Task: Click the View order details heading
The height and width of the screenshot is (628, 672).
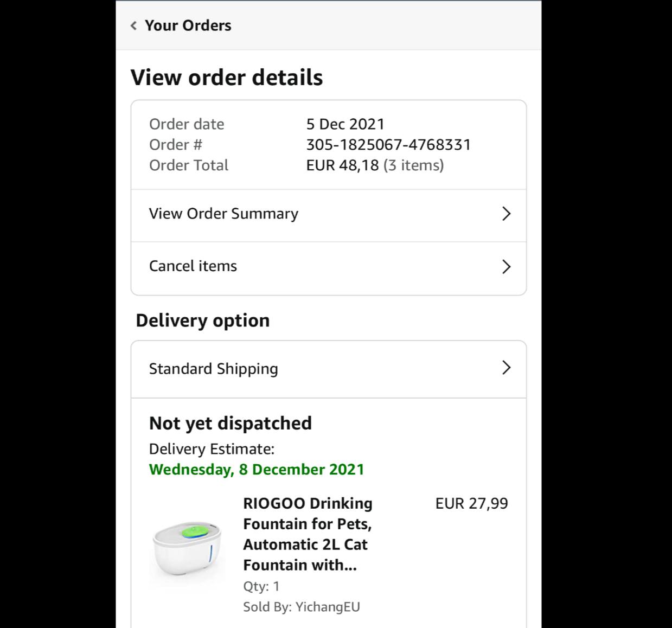Action: [227, 78]
